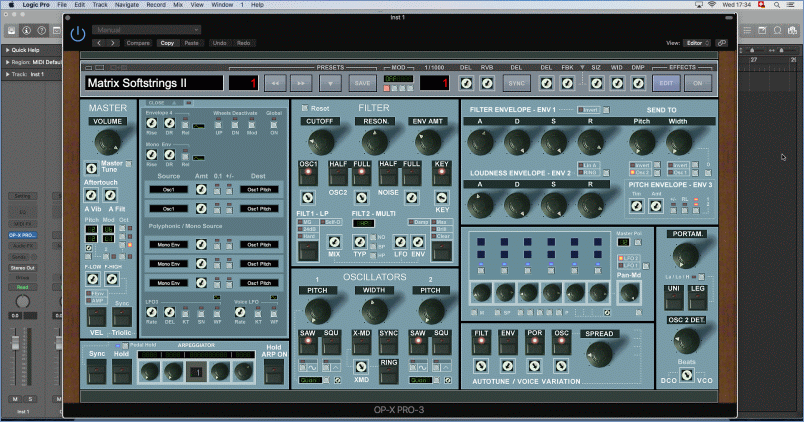Open the View Editor dropdown
This screenshot has width=804, height=422.
click(x=698, y=43)
